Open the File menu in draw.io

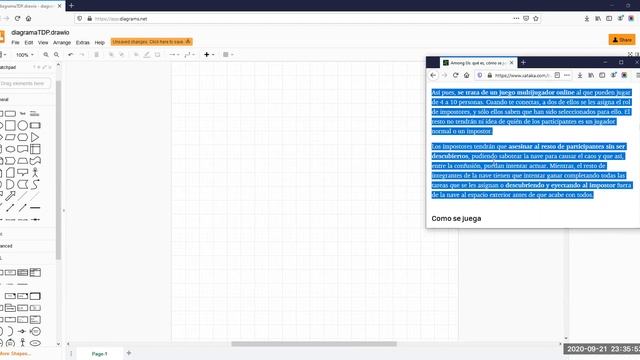[x=16, y=42]
